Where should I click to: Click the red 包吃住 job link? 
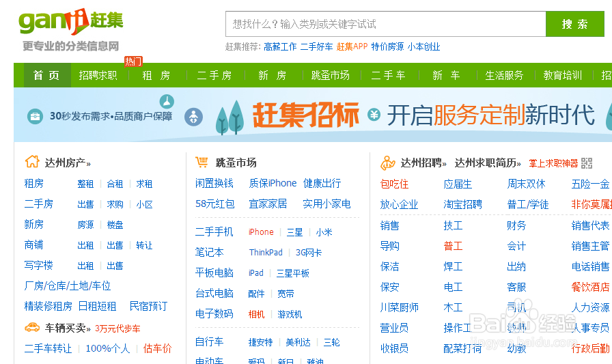pos(395,184)
